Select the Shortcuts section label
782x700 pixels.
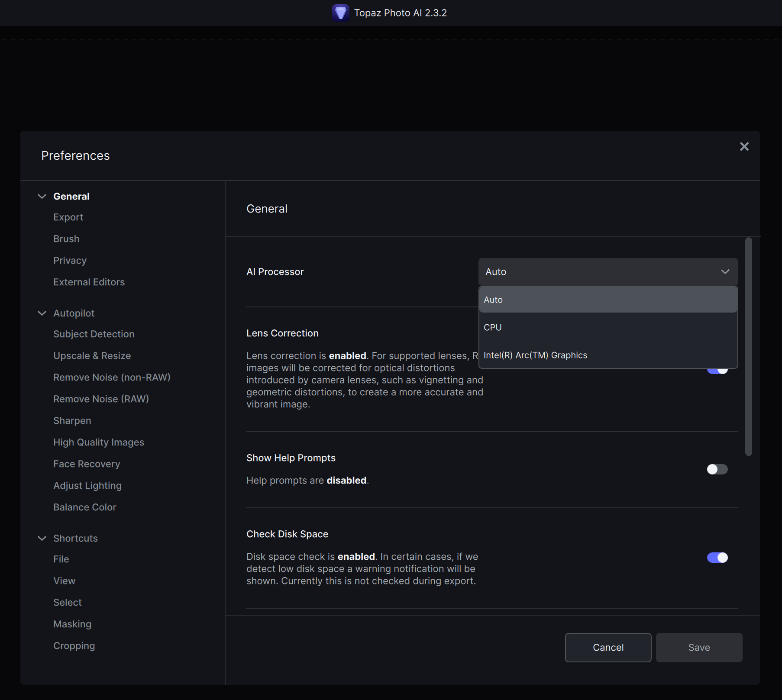click(x=75, y=538)
